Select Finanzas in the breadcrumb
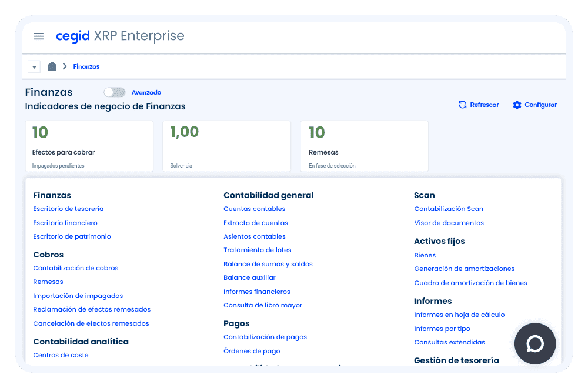This screenshot has width=588, height=388. pyautogui.click(x=86, y=67)
